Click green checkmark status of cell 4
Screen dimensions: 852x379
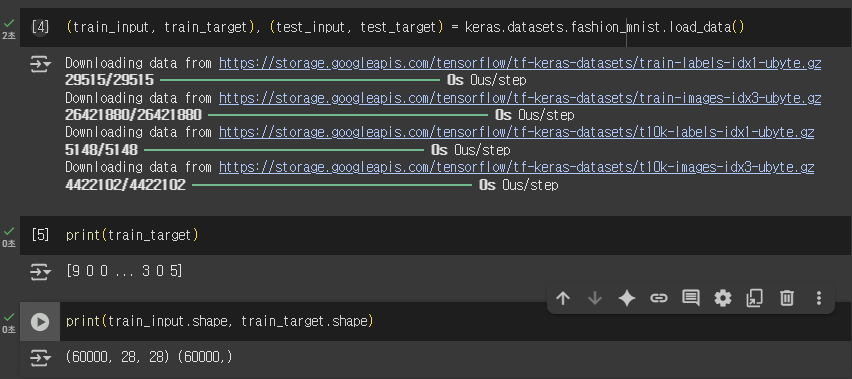click(x=9, y=24)
